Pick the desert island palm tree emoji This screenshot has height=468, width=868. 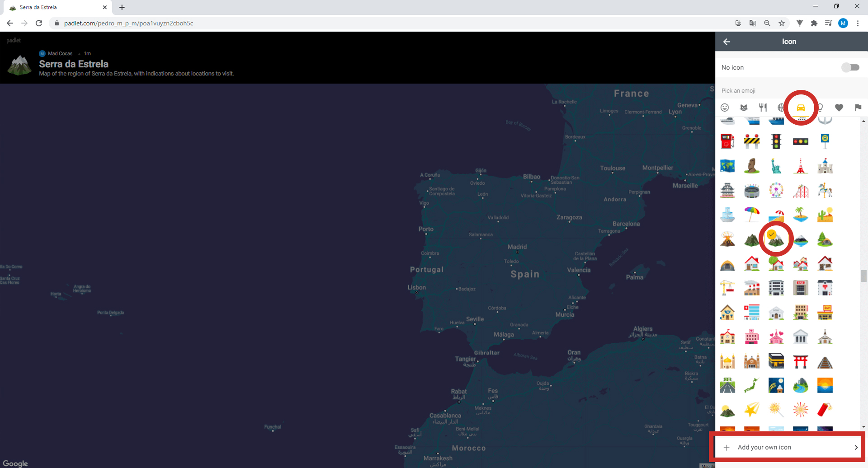click(x=801, y=215)
